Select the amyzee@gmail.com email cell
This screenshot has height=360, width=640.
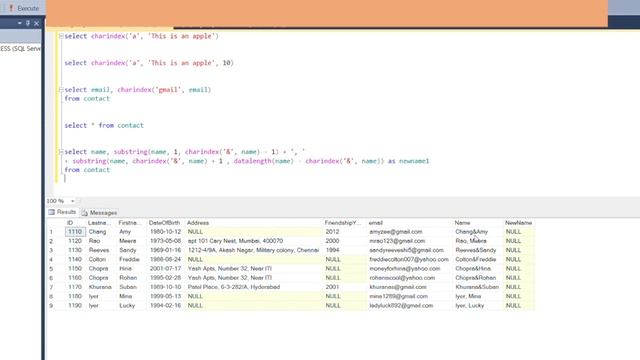click(410, 232)
